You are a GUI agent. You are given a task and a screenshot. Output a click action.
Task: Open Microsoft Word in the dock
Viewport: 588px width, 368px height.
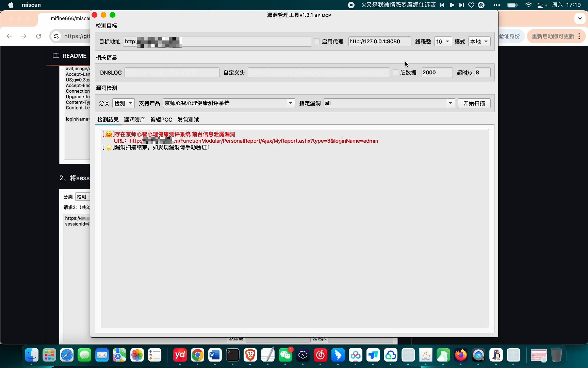click(x=215, y=355)
